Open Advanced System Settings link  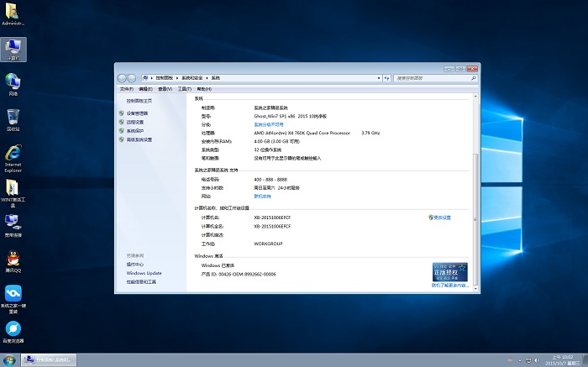[139, 139]
